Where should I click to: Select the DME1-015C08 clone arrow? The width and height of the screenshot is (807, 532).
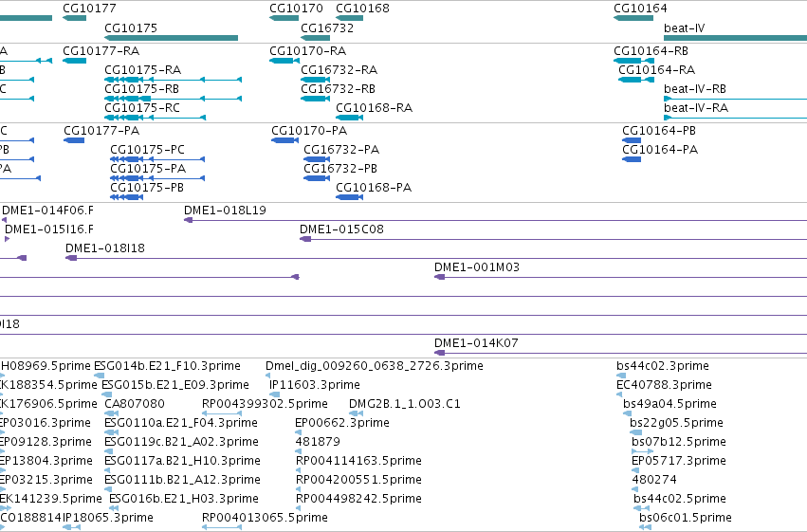(x=305, y=239)
